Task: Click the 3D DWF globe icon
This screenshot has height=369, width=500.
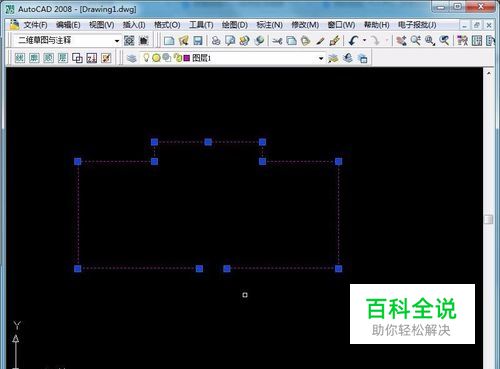Action: pyautogui.click(x=259, y=41)
